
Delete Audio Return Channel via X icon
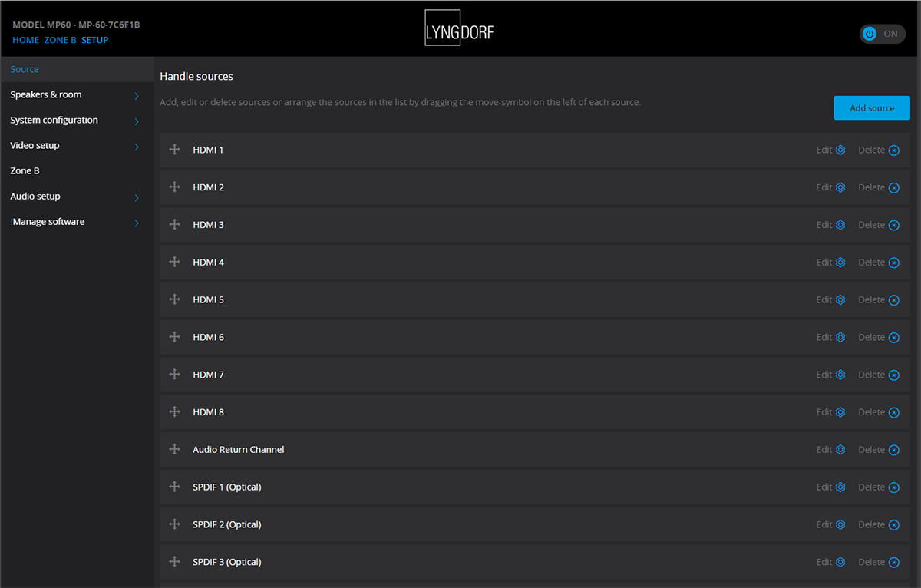pos(893,451)
